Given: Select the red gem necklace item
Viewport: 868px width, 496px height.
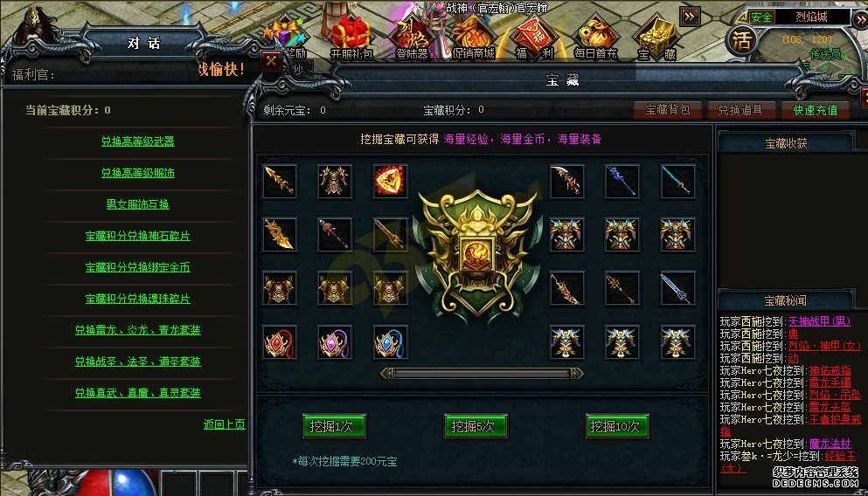Looking at the screenshot, I should [x=279, y=342].
